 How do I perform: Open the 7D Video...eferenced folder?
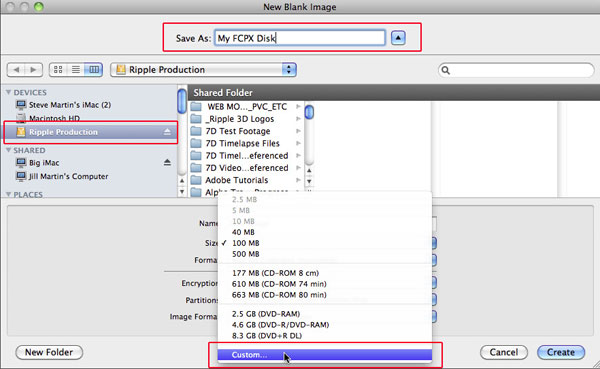(246, 168)
